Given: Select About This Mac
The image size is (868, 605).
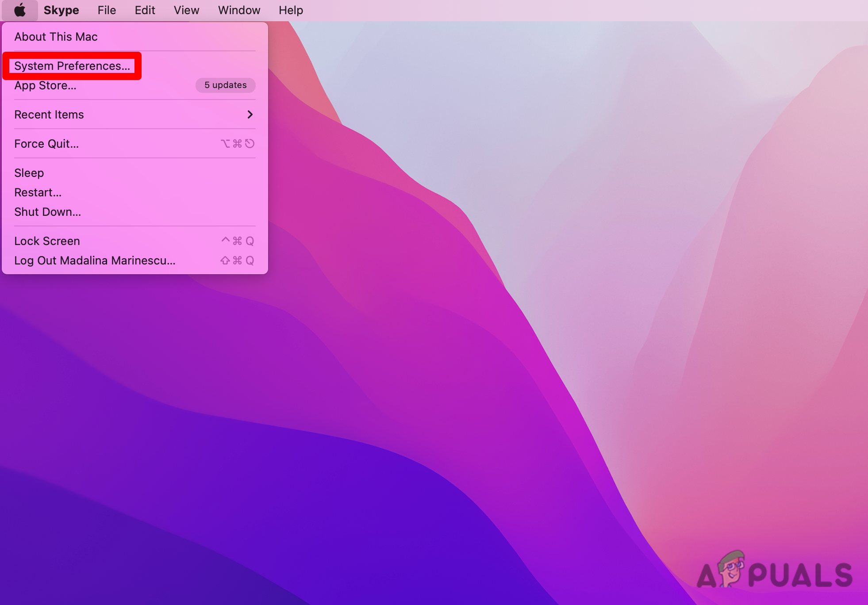Looking at the screenshot, I should pyautogui.click(x=56, y=37).
